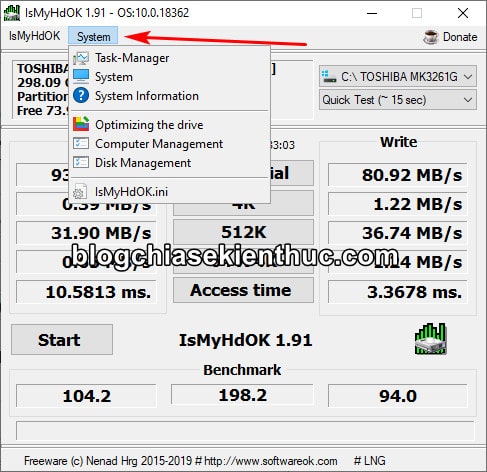Screen dimensions: 487x472
Task: Close the IsMyHdOK window
Action: (x=463, y=13)
